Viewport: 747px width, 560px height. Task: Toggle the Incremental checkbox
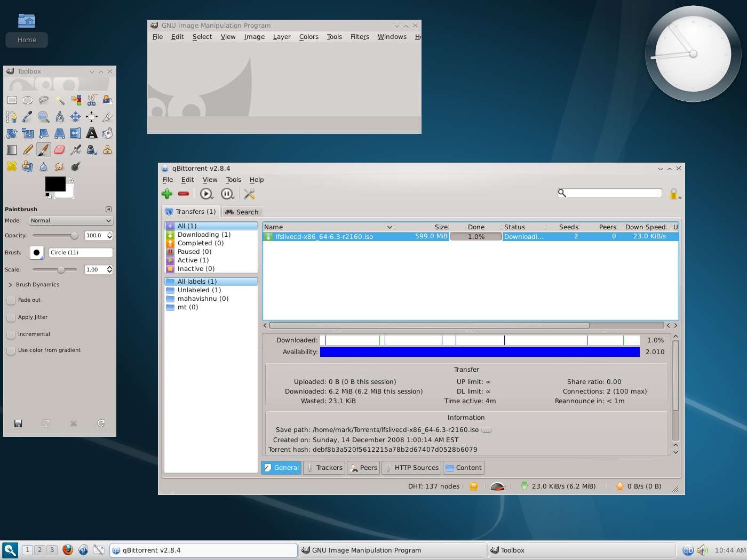[11, 334]
